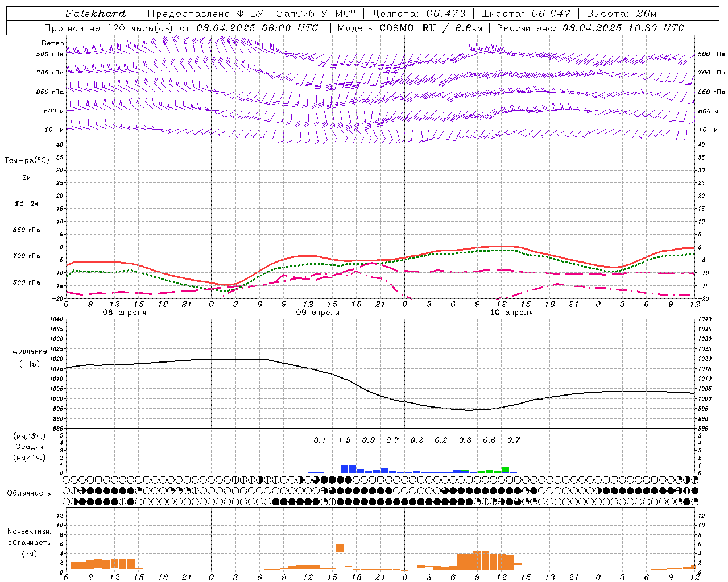Click the Осадки panel label
The width and height of the screenshot is (728, 582).
pos(30,447)
